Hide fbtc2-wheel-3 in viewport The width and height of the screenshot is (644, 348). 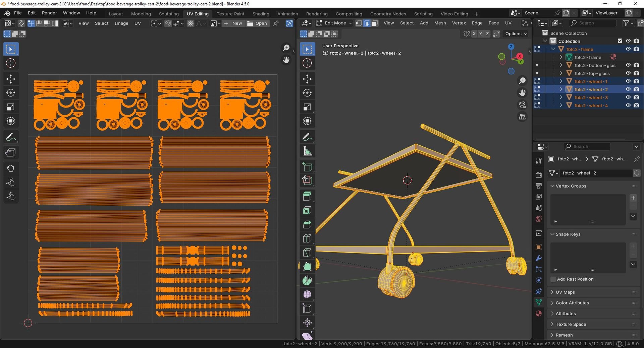[x=628, y=97]
